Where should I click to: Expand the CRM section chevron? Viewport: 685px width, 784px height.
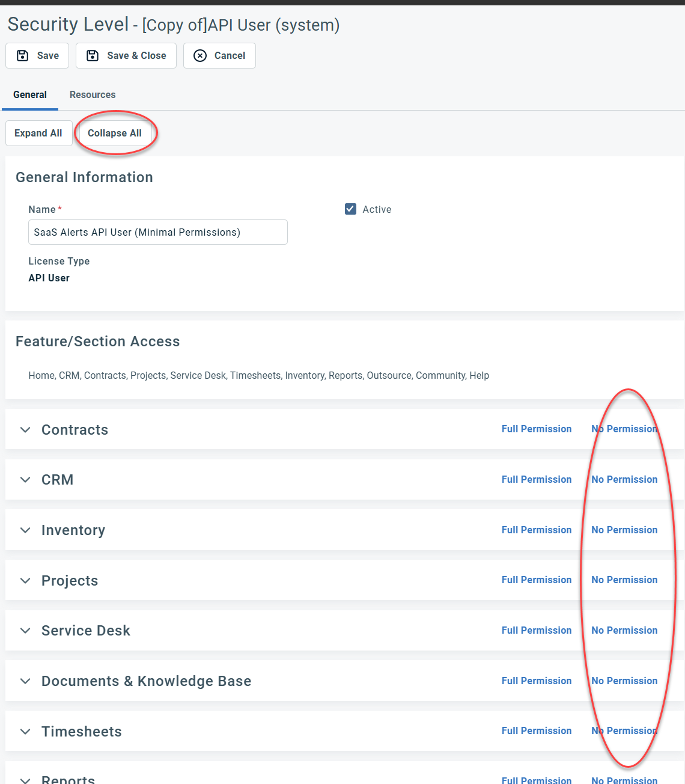[25, 480]
